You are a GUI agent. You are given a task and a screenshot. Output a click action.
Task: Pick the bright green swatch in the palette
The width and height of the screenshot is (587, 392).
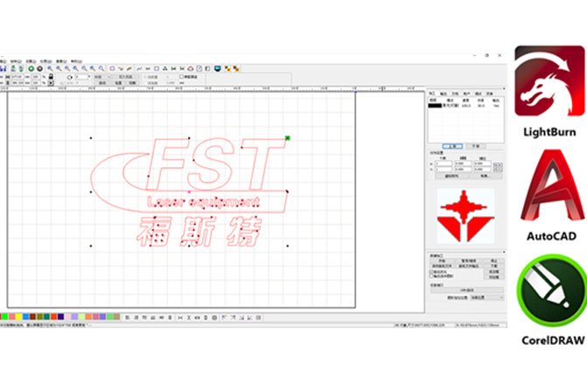[x=4, y=317]
